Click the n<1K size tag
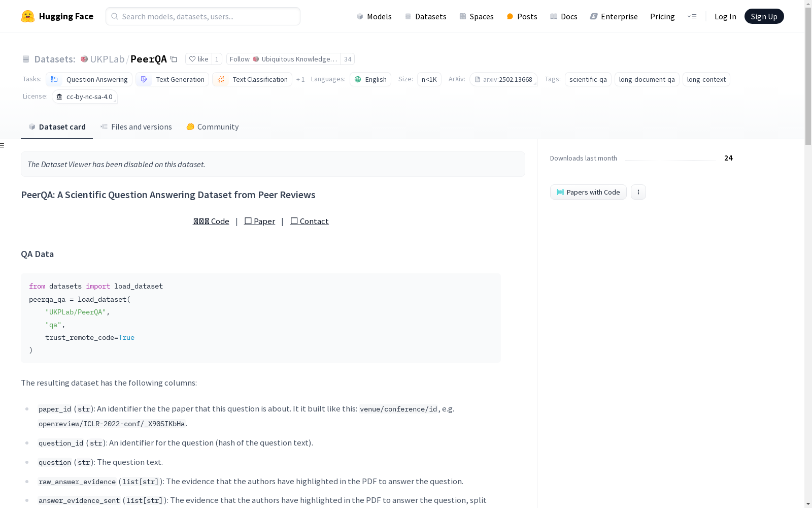The width and height of the screenshot is (812, 508). (x=429, y=79)
